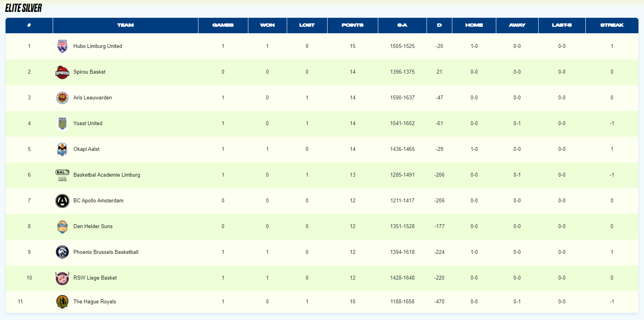The width and height of the screenshot is (644, 320).
Task: Sort by the POINTS column header
Action: click(x=352, y=25)
